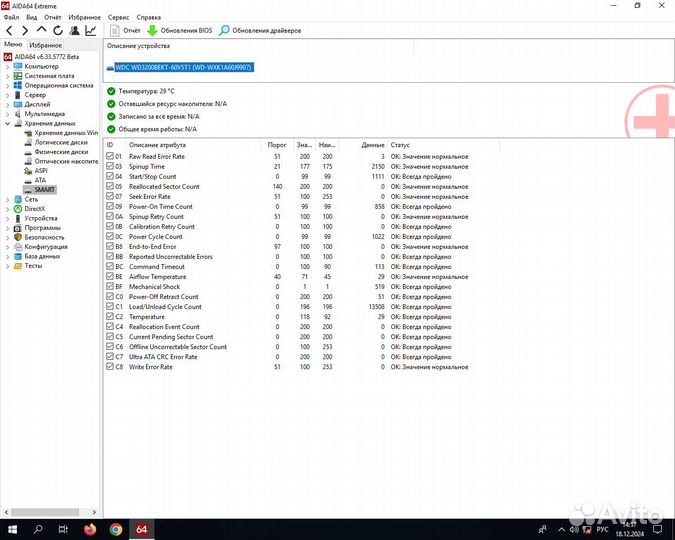Click the Back navigation arrow

click(x=9, y=31)
